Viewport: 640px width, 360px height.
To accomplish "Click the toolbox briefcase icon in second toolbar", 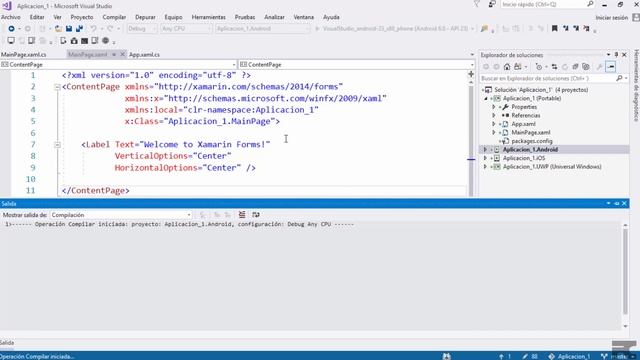I will pos(74,41).
